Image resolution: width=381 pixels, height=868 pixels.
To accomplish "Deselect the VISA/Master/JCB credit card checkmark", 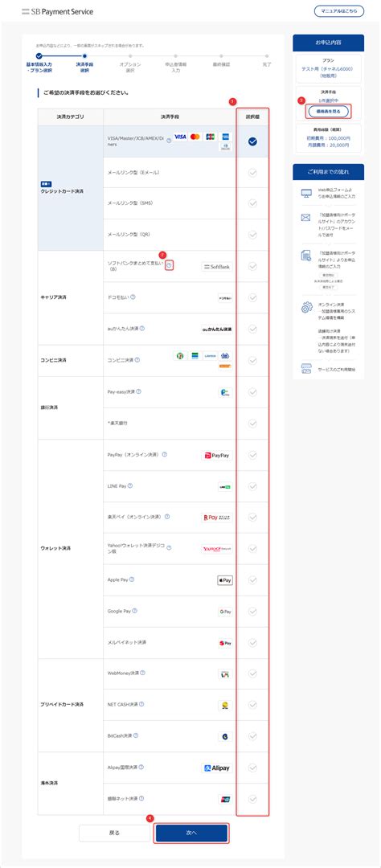I will (x=252, y=141).
